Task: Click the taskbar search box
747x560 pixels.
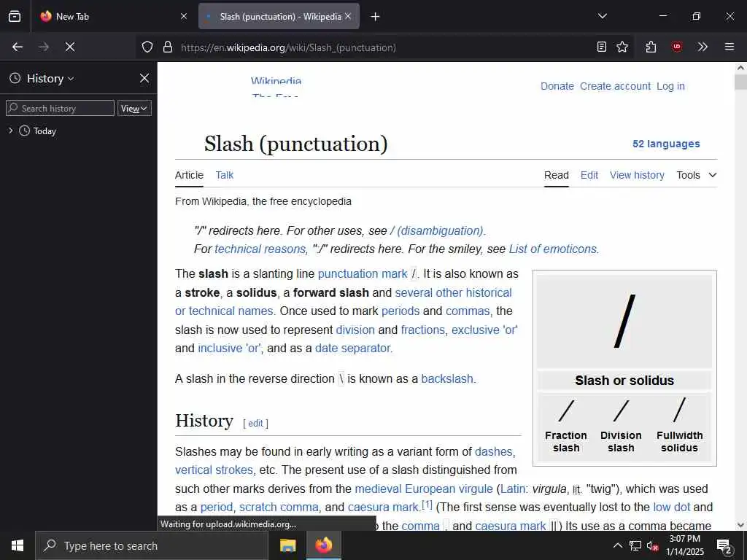Action: click(152, 545)
